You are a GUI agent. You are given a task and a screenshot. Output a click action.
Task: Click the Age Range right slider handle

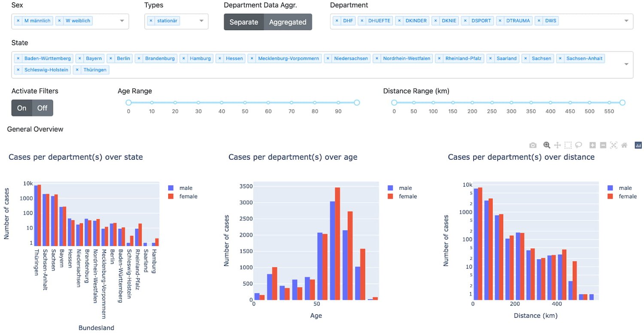357,103
